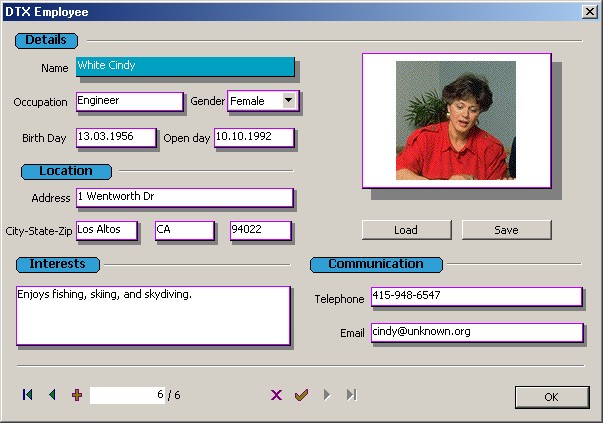
Task: Edit the state field CA
Action: point(185,230)
